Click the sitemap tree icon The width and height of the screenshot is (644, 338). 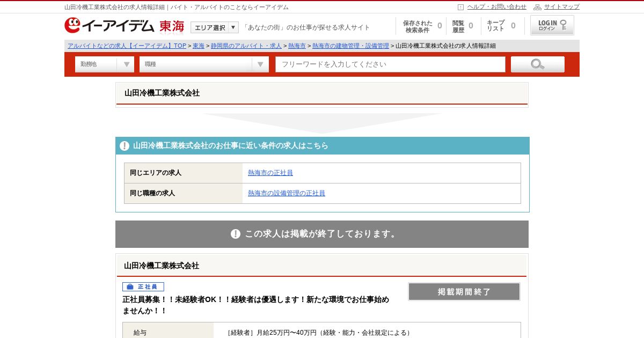coord(537,7)
